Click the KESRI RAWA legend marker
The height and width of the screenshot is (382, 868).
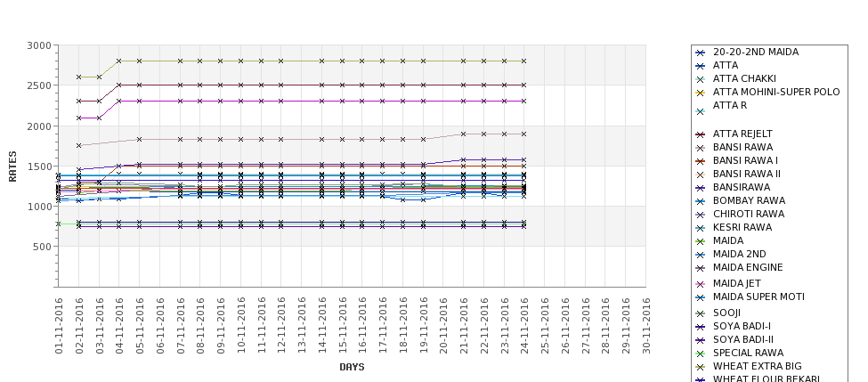pyautogui.click(x=701, y=228)
